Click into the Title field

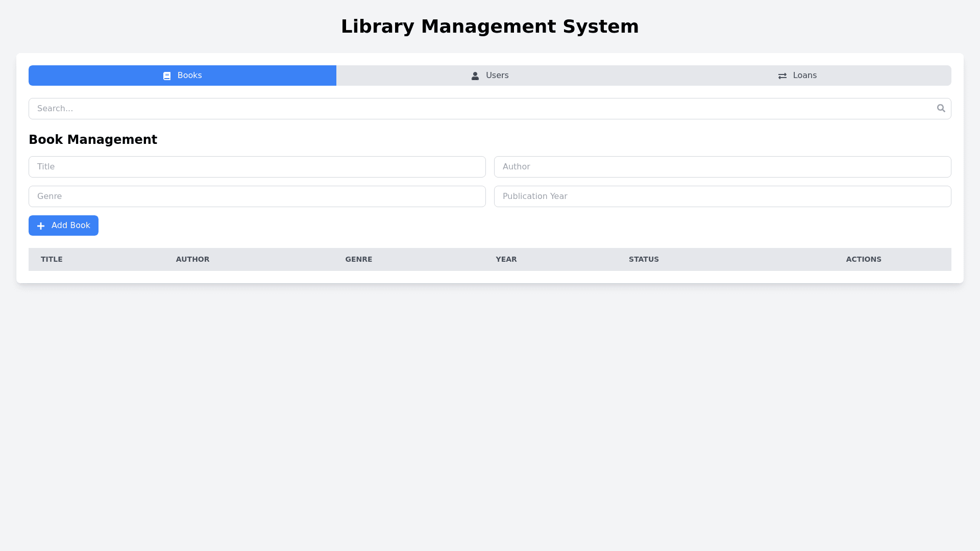257,167
